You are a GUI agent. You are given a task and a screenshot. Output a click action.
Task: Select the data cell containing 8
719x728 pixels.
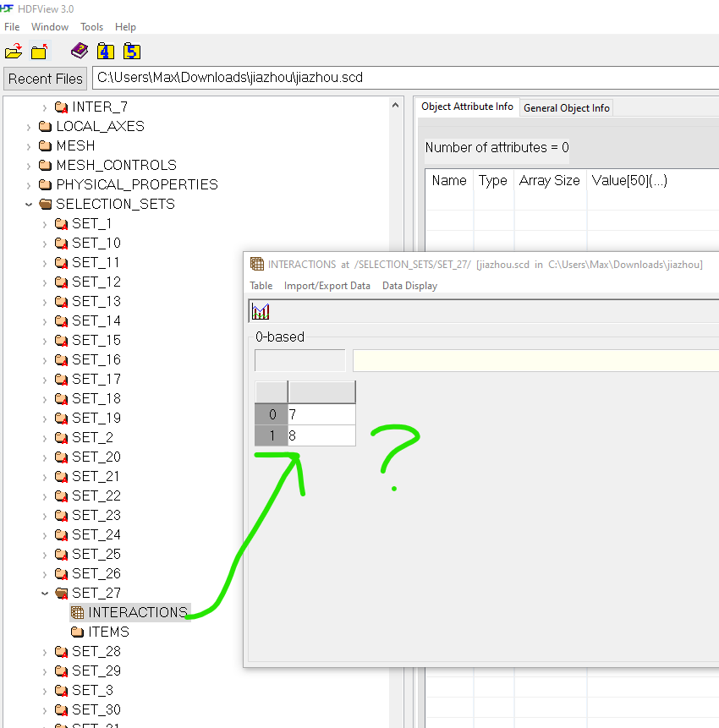coord(321,435)
